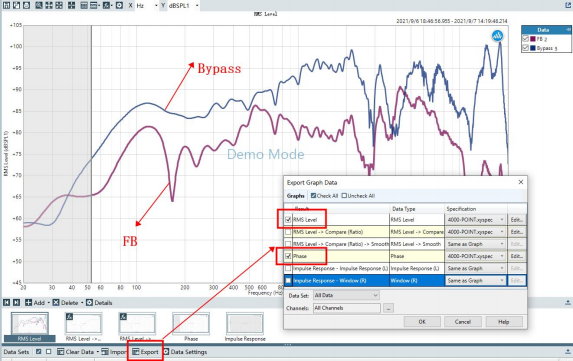573x361 pixels.
Task: Click the second arrow icon in the Add/Delete graph strip
Action: (16, 303)
